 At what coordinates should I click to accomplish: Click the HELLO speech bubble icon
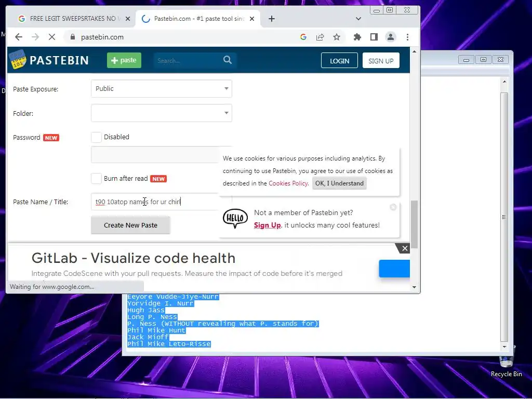(235, 219)
